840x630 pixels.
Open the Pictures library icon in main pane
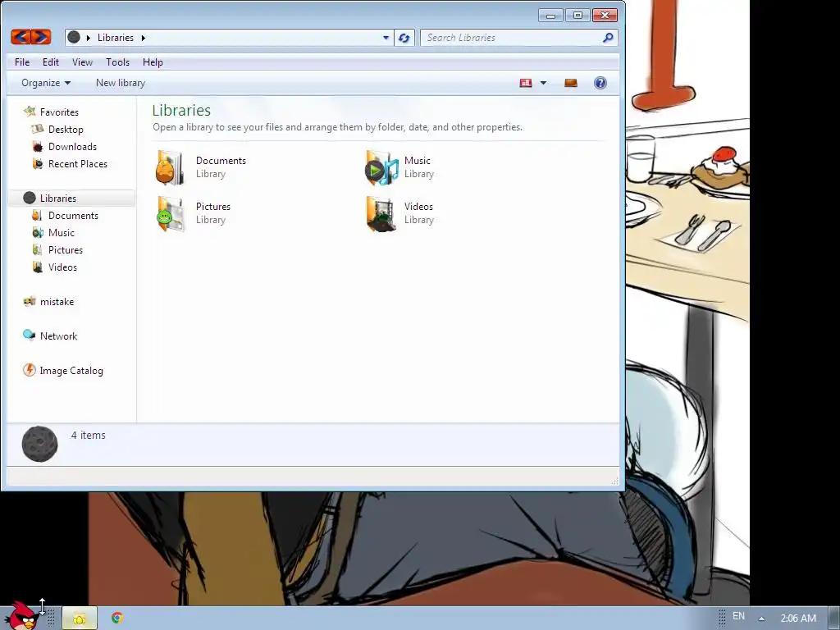point(171,214)
